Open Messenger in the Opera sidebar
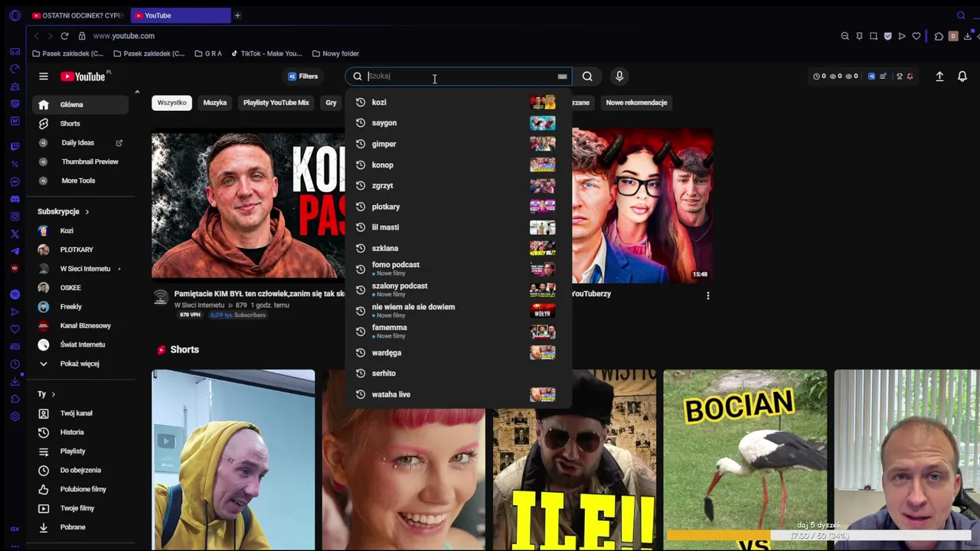The width and height of the screenshot is (980, 551). pos(15,181)
